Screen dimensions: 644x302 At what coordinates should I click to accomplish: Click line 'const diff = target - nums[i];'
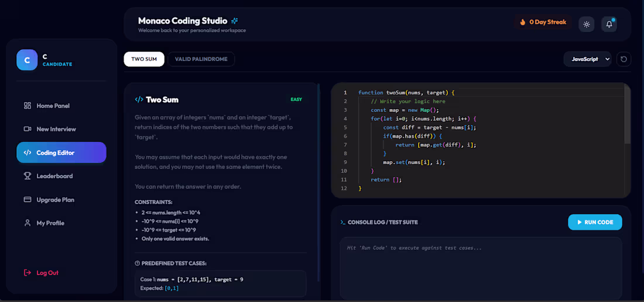click(430, 127)
